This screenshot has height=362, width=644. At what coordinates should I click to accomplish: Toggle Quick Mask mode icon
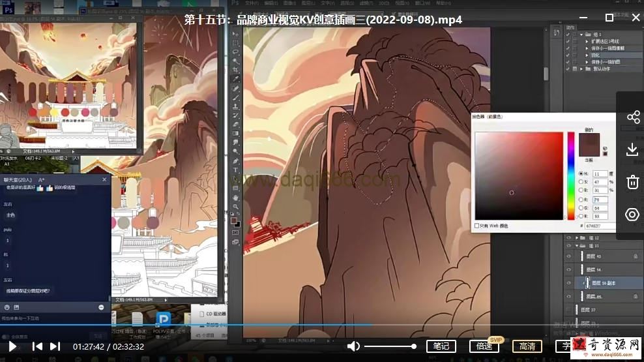click(236, 233)
